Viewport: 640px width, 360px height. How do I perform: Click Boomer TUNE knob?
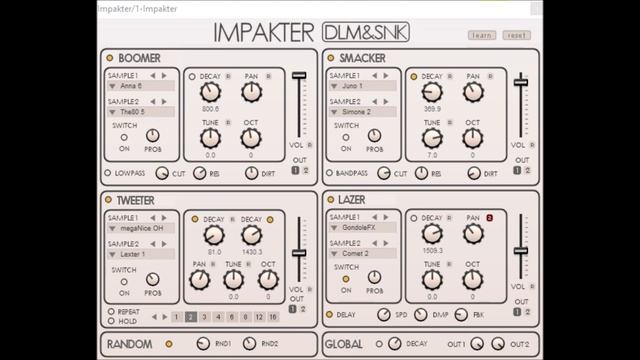pos(210,138)
